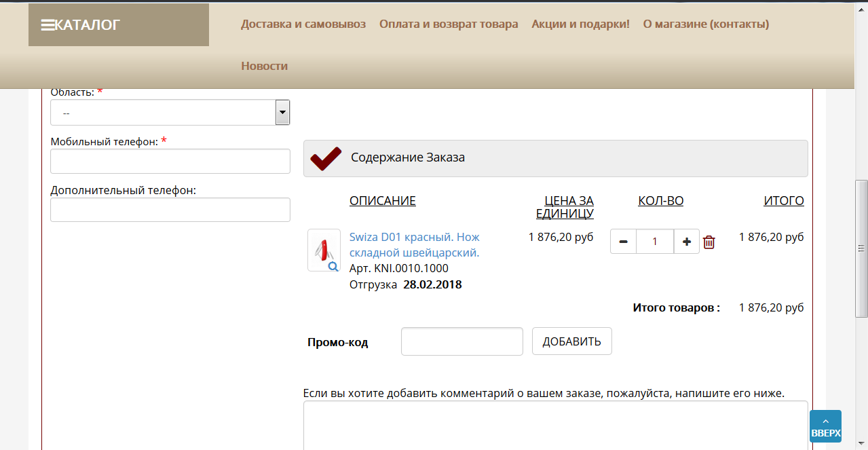Go to Оплата и возврат товара
The width and height of the screenshot is (868, 450).
click(x=449, y=24)
